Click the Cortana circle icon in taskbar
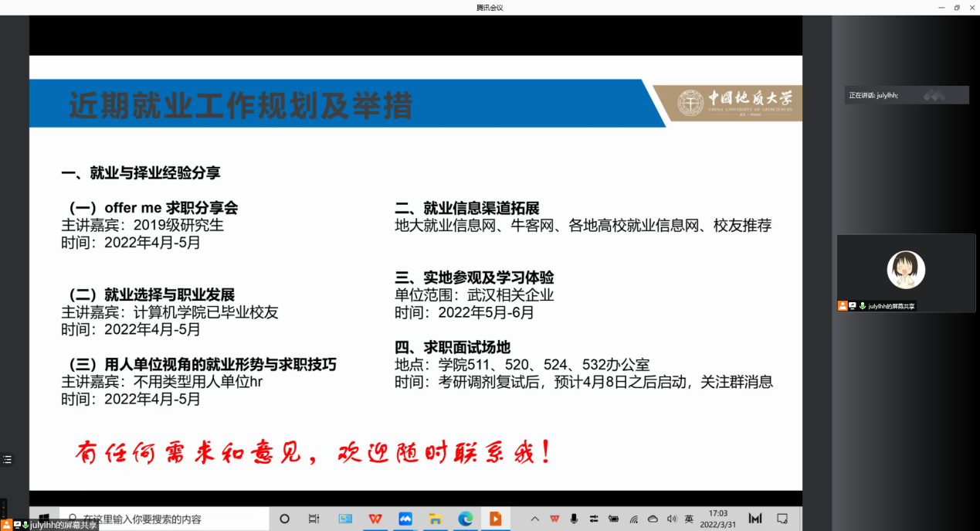980x531 pixels. (x=284, y=519)
